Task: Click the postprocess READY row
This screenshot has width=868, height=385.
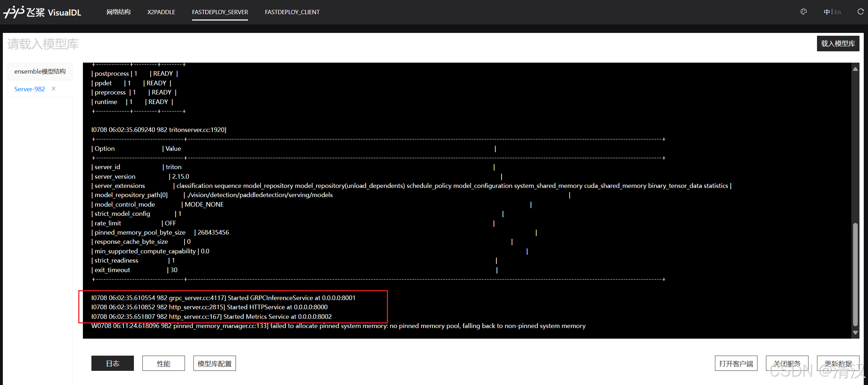Action: (135, 74)
